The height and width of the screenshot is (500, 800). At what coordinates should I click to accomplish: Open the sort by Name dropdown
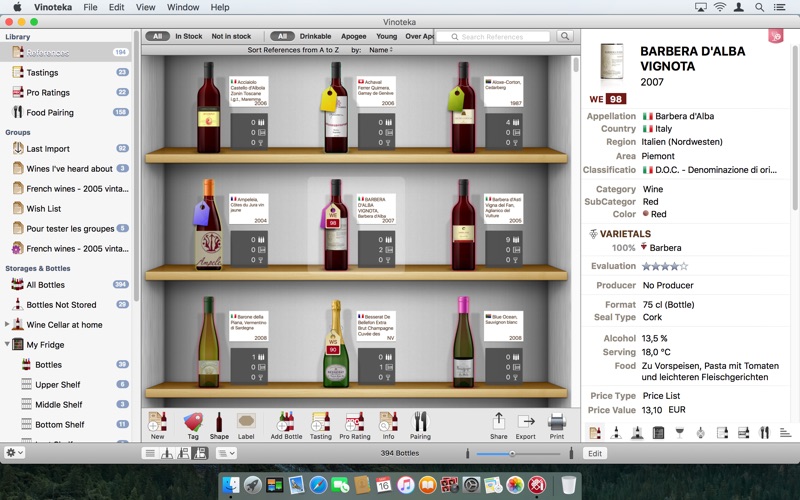click(x=381, y=49)
